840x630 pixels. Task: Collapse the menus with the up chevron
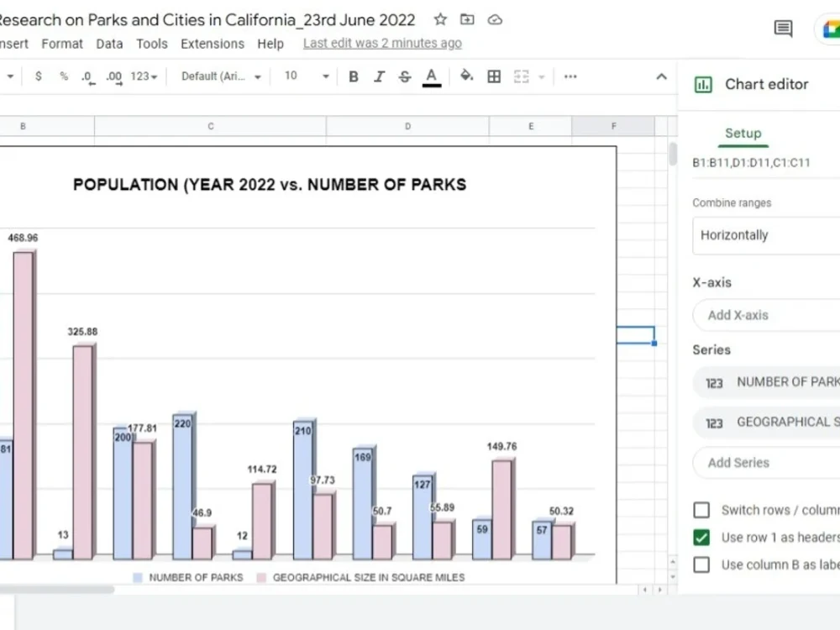click(x=662, y=76)
